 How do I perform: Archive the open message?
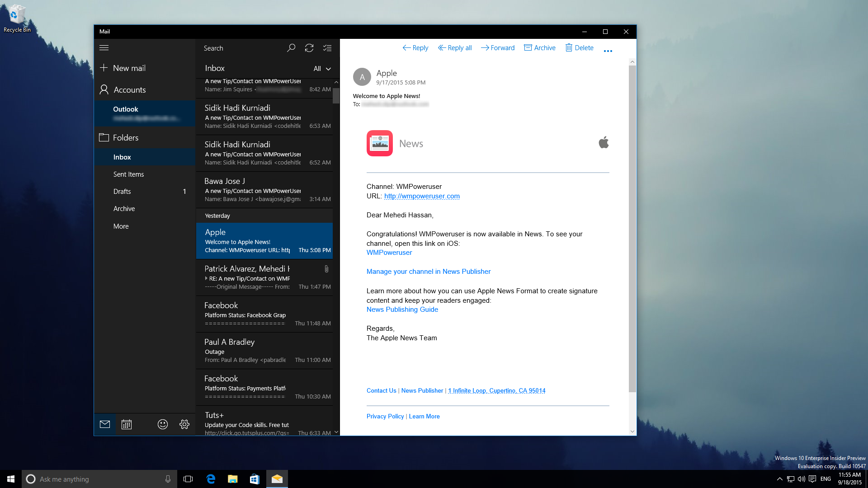tap(540, 48)
